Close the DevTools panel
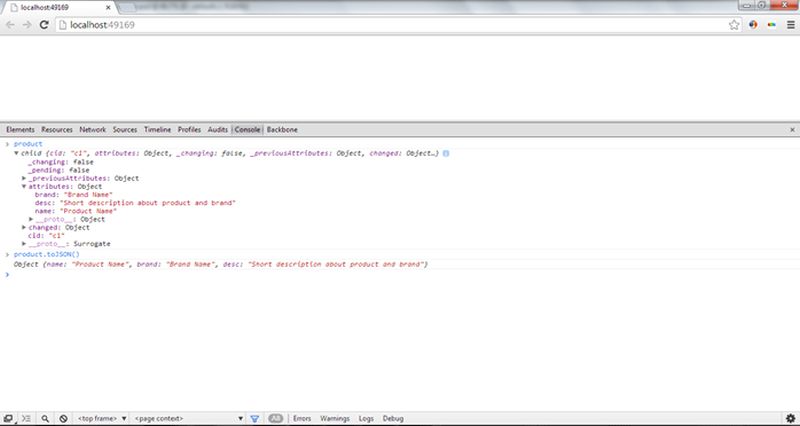 click(x=792, y=130)
